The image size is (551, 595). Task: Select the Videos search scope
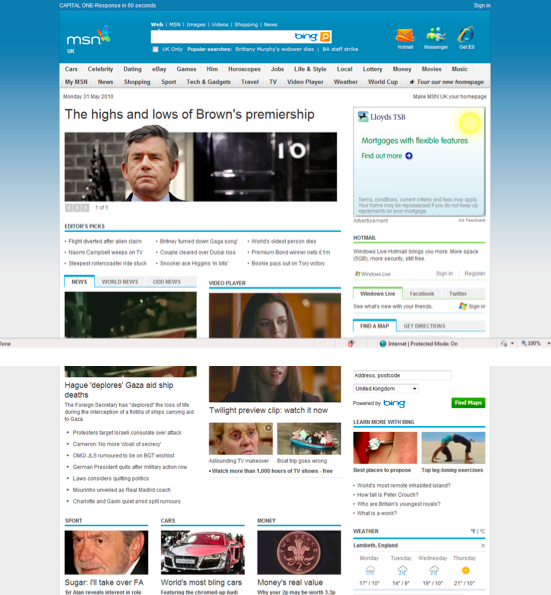(x=220, y=25)
